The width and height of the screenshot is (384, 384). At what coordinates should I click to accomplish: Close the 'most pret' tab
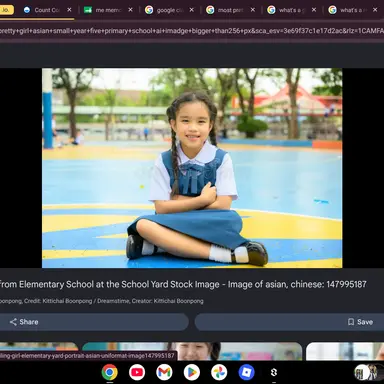click(253, 10)
